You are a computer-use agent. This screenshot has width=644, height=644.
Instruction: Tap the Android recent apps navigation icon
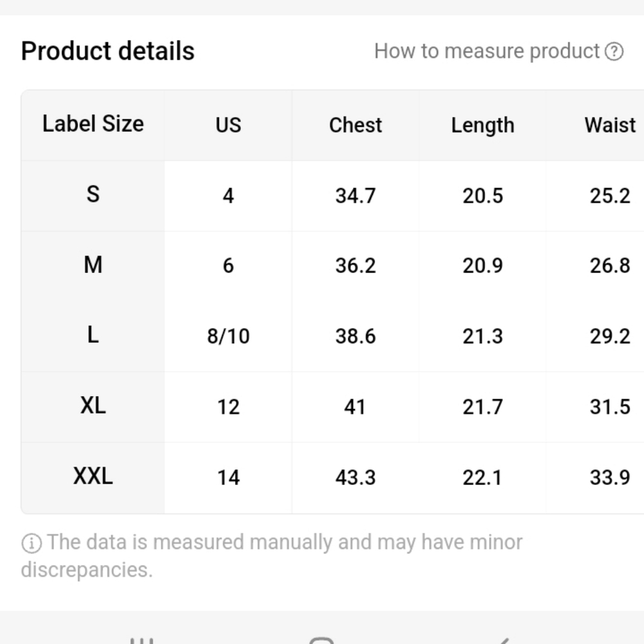point(142,640)
